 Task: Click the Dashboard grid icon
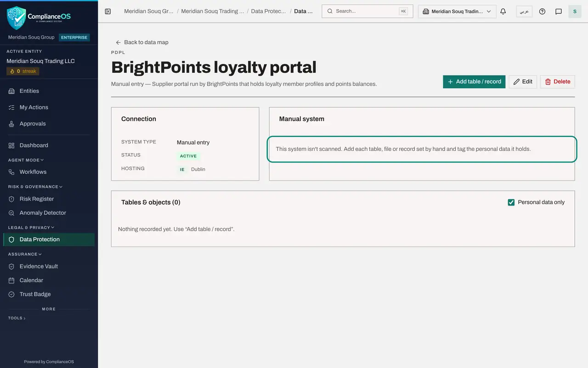pos(11,145)
